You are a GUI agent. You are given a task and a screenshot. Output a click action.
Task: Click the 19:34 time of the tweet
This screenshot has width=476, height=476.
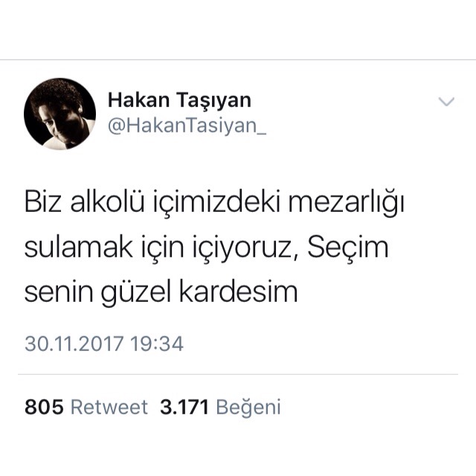point(157,344)
